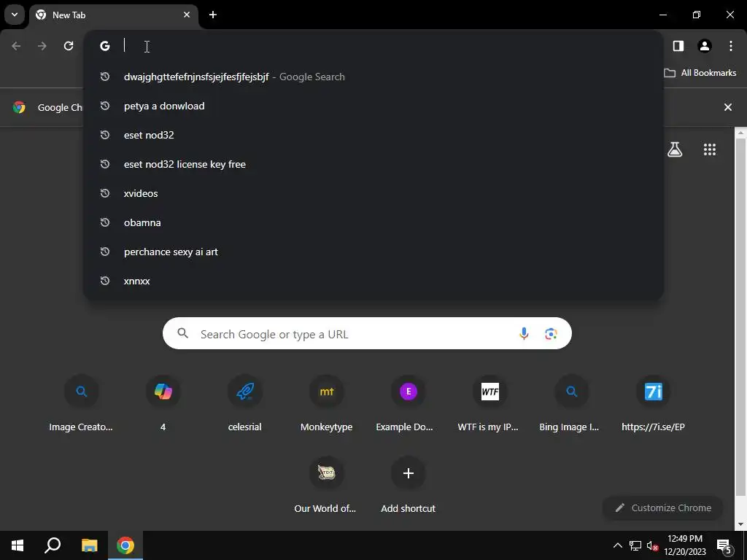
Task: Select the 'eset nod32' suggestion
Action: (373, 135)
